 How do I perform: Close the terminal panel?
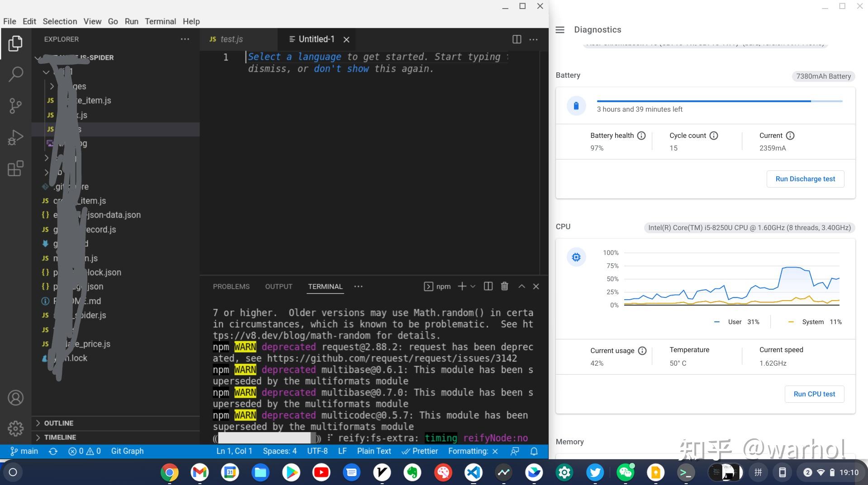tap(536, 286)
